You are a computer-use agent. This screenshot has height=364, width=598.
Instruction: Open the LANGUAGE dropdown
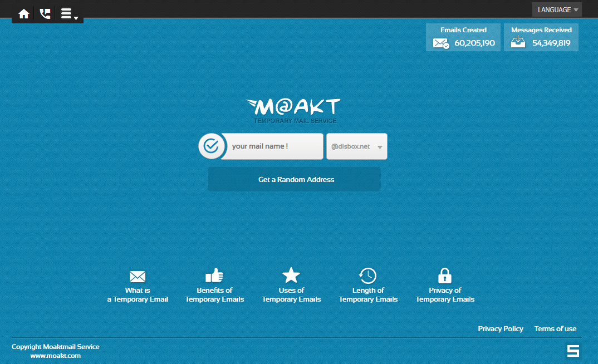tap(557, 9)
